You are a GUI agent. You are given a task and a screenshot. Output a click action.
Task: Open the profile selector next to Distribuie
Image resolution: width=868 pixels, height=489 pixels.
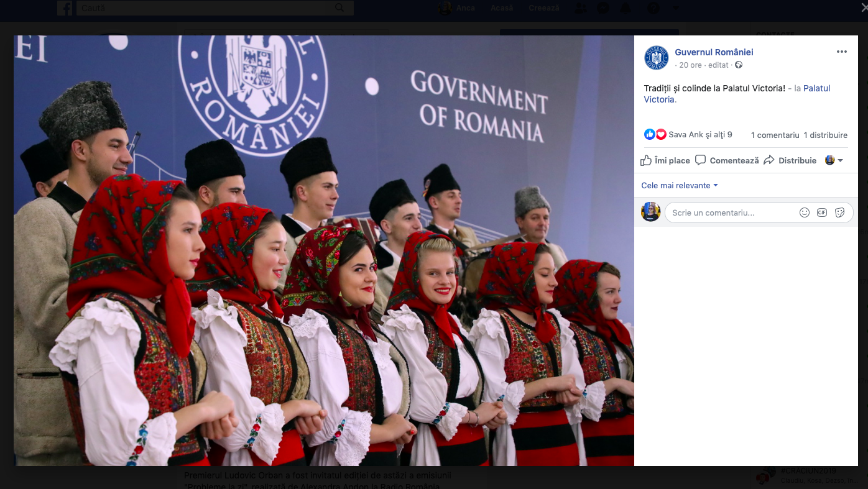coord(834,160)
